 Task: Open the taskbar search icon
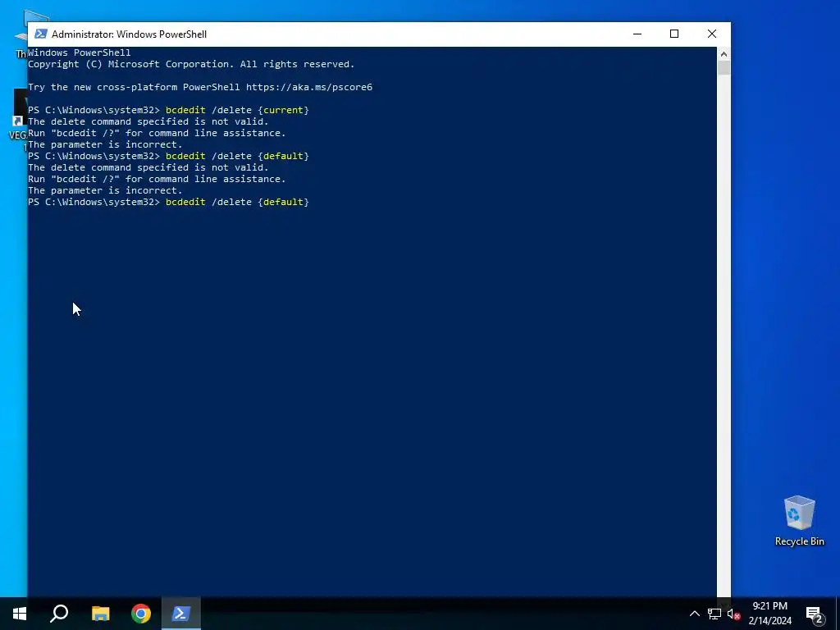59,614
